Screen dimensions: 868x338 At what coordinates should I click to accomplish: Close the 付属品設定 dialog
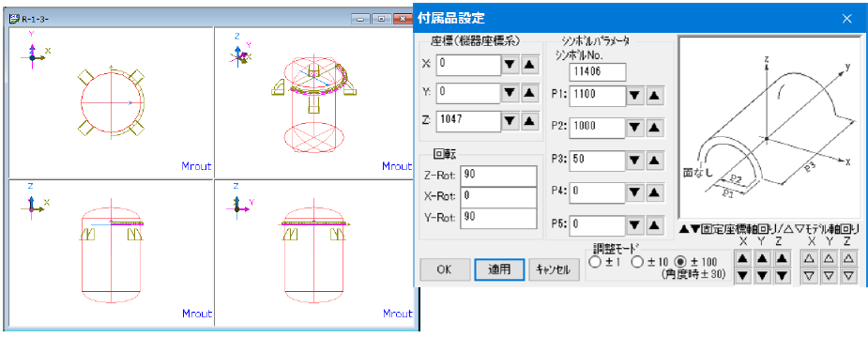[x=846, y=18]
